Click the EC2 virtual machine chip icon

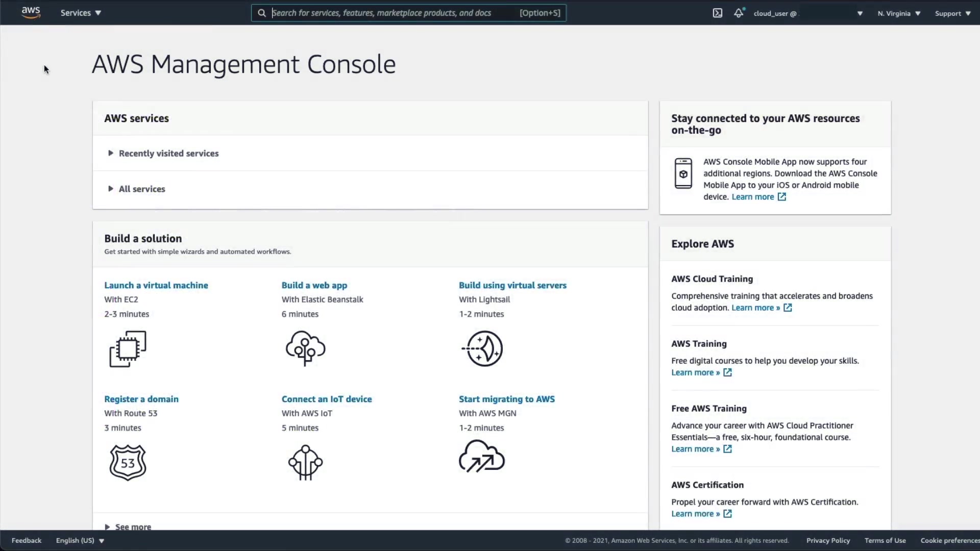point(128,349)
